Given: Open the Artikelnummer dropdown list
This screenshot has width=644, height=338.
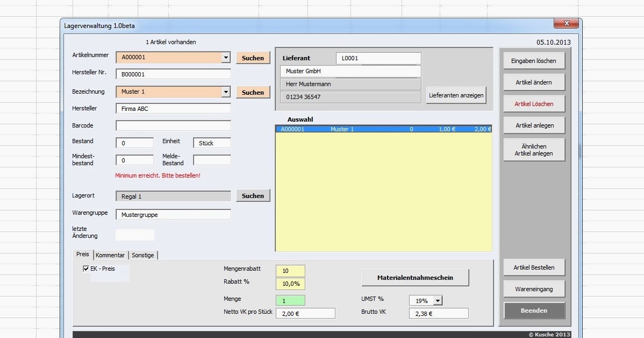Looking at the screenshot, I should [x=226, y=58].
